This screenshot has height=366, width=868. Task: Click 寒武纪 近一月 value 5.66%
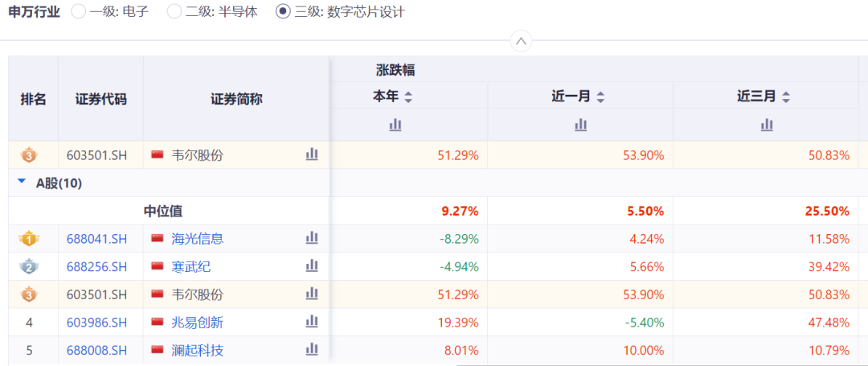point(645,267)
